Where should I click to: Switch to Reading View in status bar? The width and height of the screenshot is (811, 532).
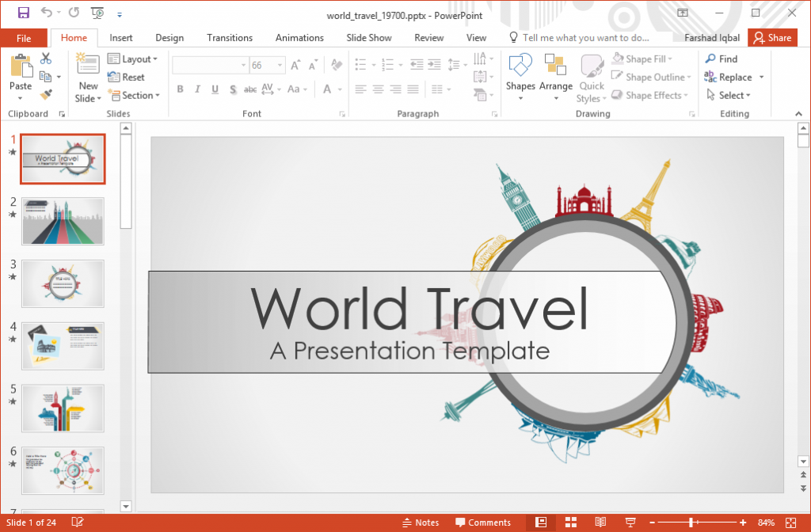(x=600, y=522)
